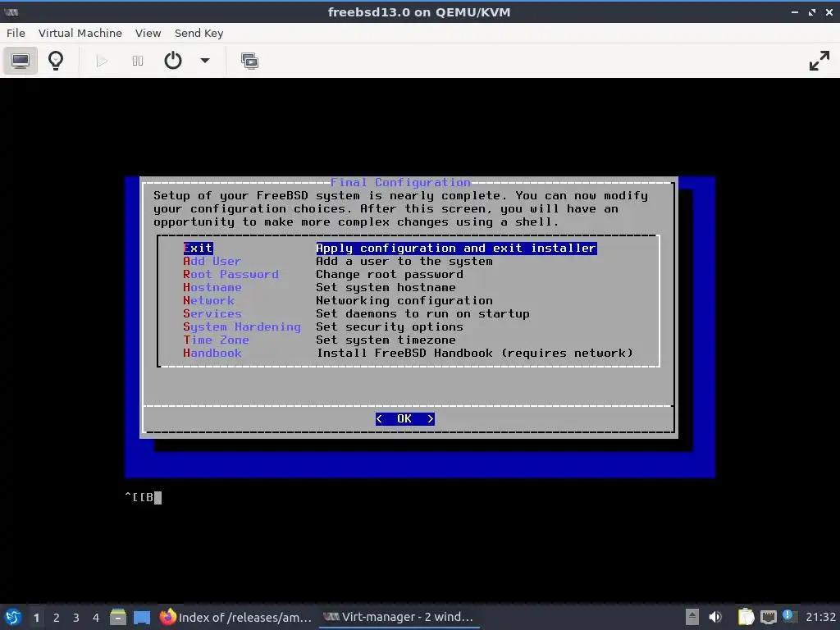Switch the console to fullscreen mode
The image size is (840, 630).
point(819,61)
